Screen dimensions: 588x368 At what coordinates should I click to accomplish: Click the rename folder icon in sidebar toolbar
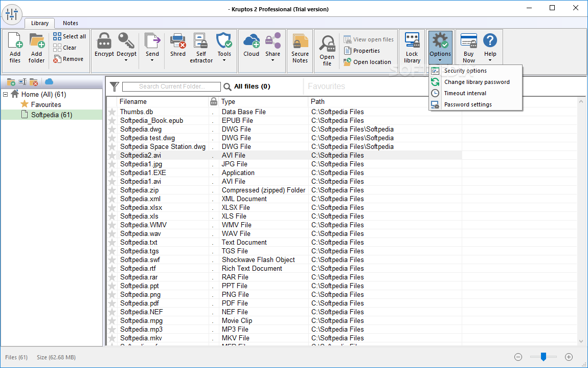click(x=22, y=81)
